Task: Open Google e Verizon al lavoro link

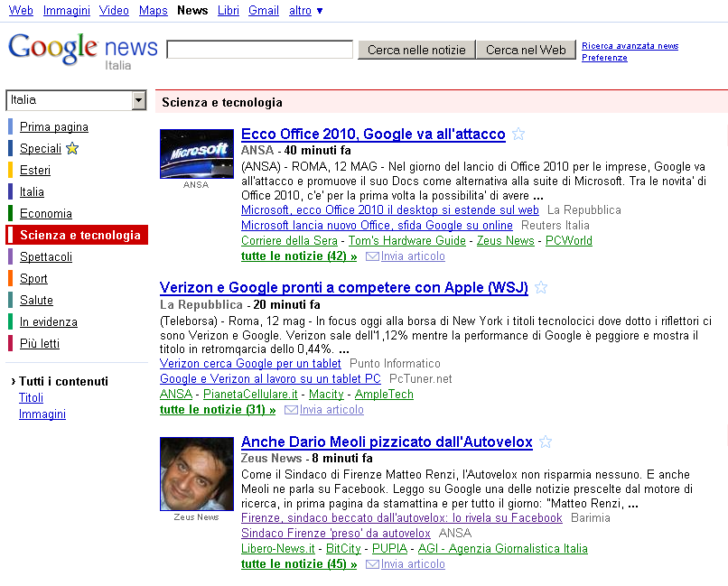Action: 270,379
